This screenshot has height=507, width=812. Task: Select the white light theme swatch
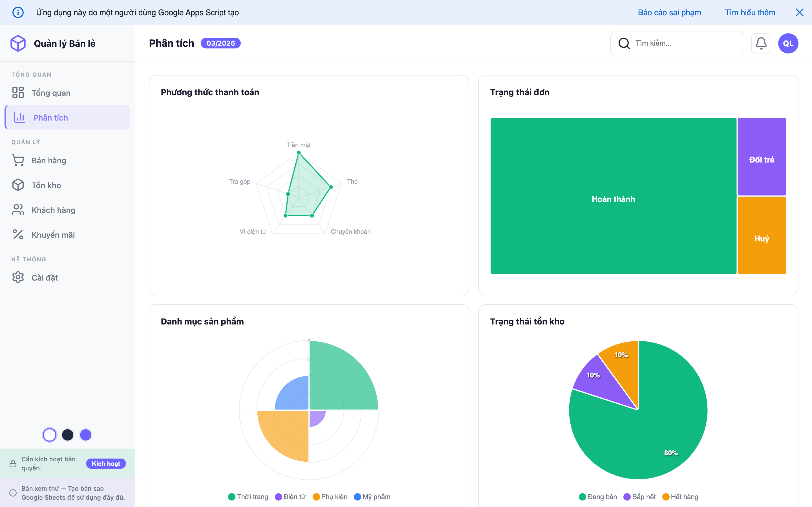click(50, 435)
